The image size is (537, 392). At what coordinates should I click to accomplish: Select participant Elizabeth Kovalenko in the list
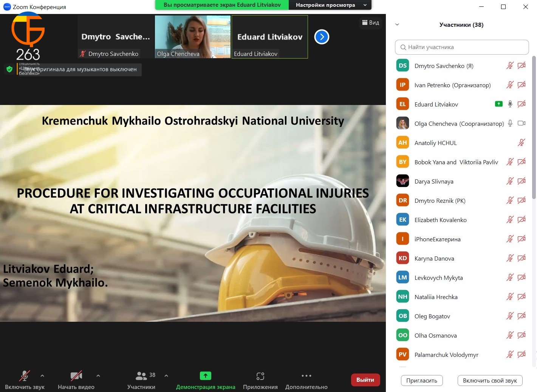(x=461, y=220)
